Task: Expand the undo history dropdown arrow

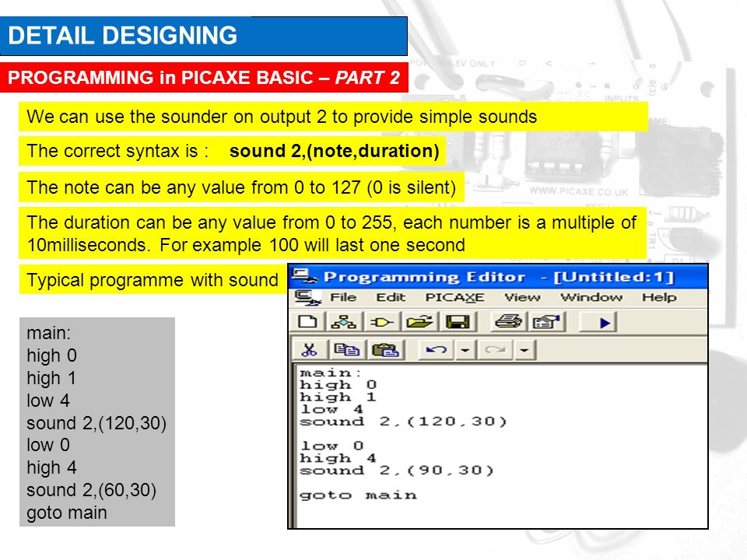Action: coord(465,351)
